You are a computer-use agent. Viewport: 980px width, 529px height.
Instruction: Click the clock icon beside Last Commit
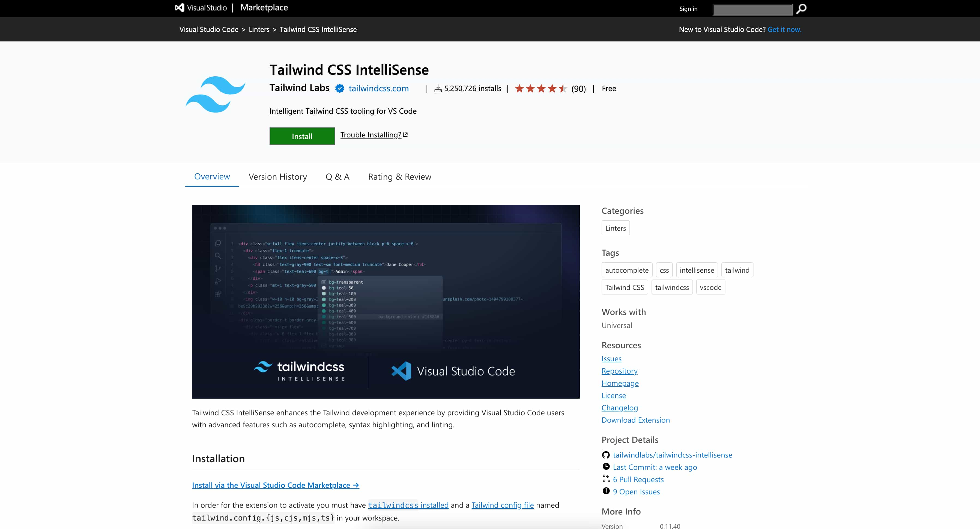click(606, 467)
